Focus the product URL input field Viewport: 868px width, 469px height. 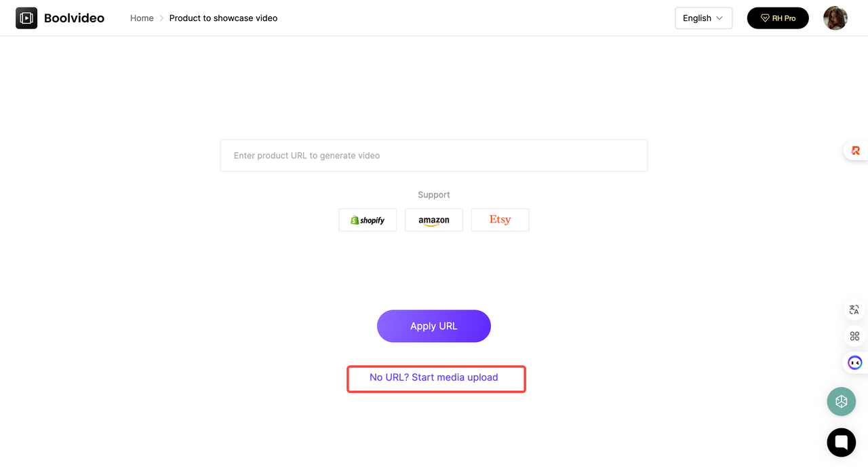tap(434, 155)
